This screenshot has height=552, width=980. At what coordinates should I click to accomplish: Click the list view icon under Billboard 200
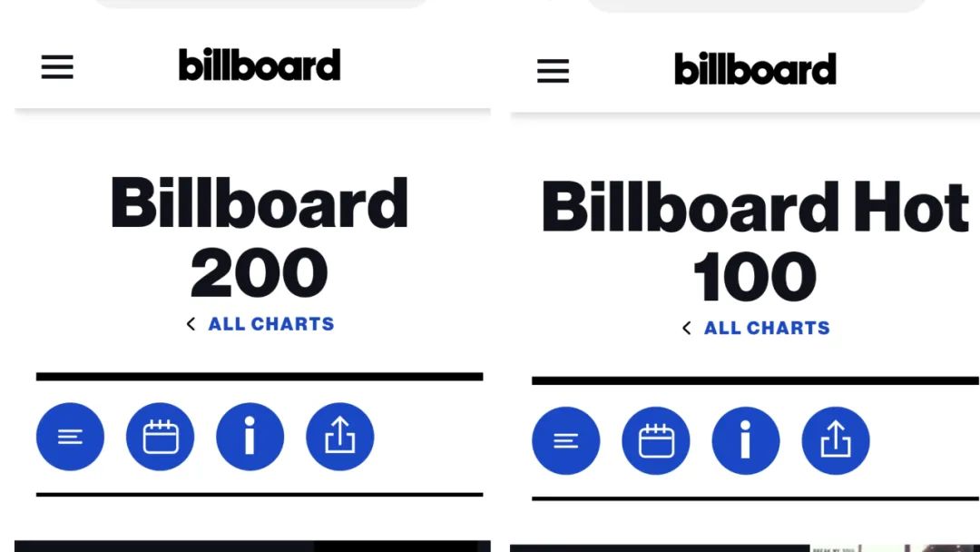[70, 437]
